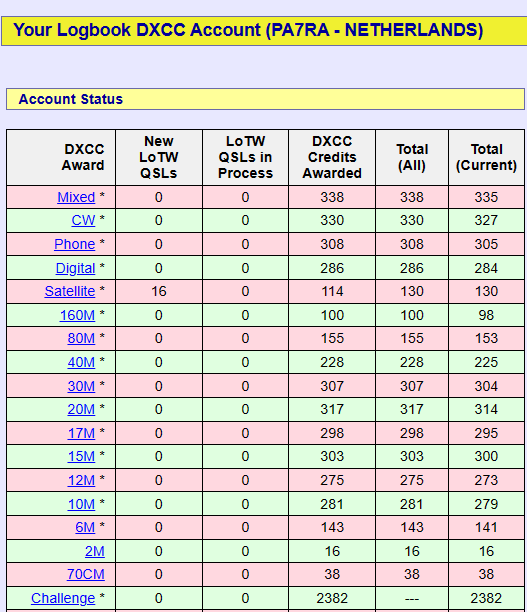
Task: Select Phone row Total (Current) value 305
Action: [486, 244]
